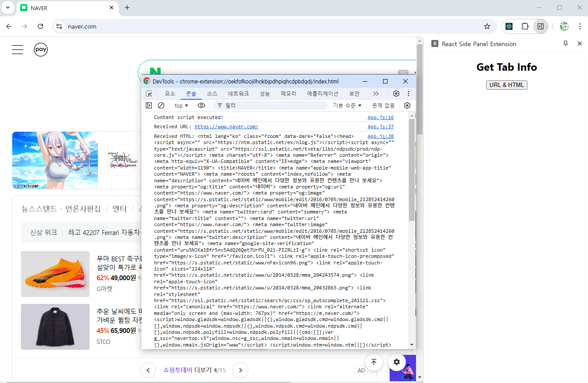Viewport: 588px width, 383px height.
Task: Open DevTools settings gear
Action: [396, 94]
